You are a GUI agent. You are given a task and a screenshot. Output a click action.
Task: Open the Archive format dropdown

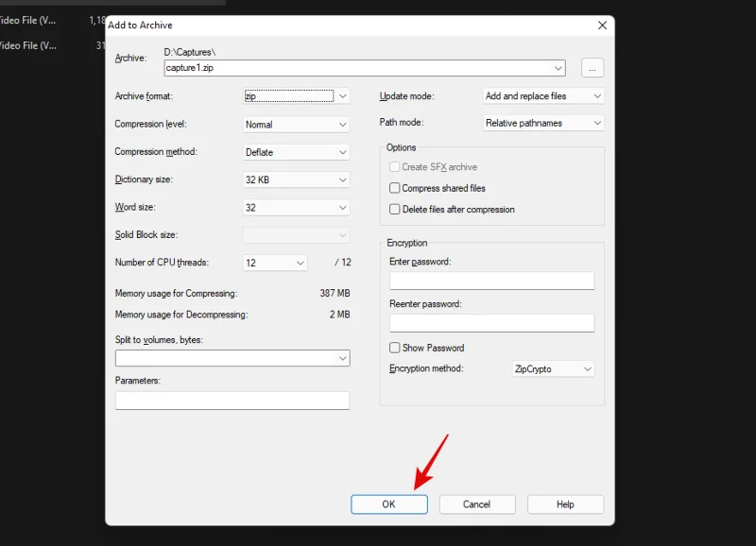point(343,96)
